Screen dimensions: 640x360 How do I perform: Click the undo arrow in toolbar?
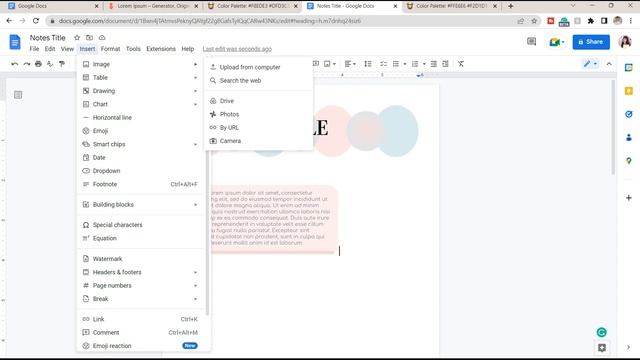pyautogui.click(x=15, y=64)
